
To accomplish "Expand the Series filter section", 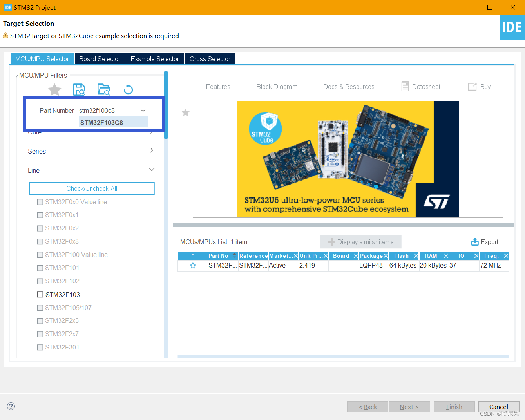I will [151, 150].
